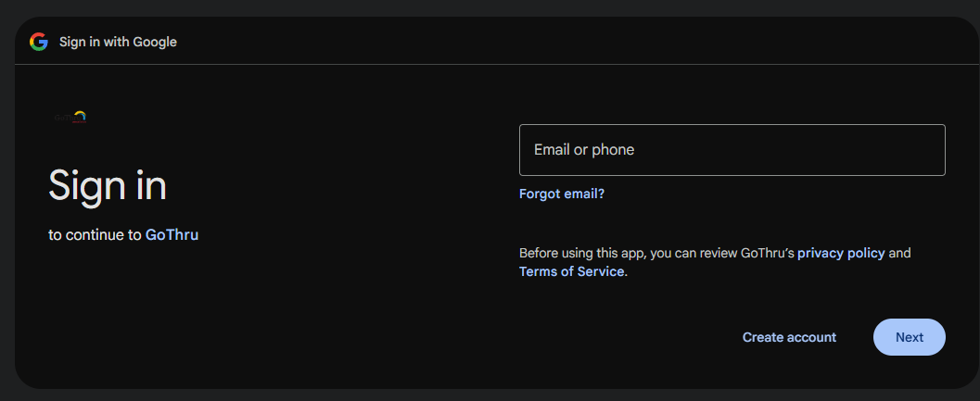Click the 'Email or phone' placeholder text

tap(584, 150)
